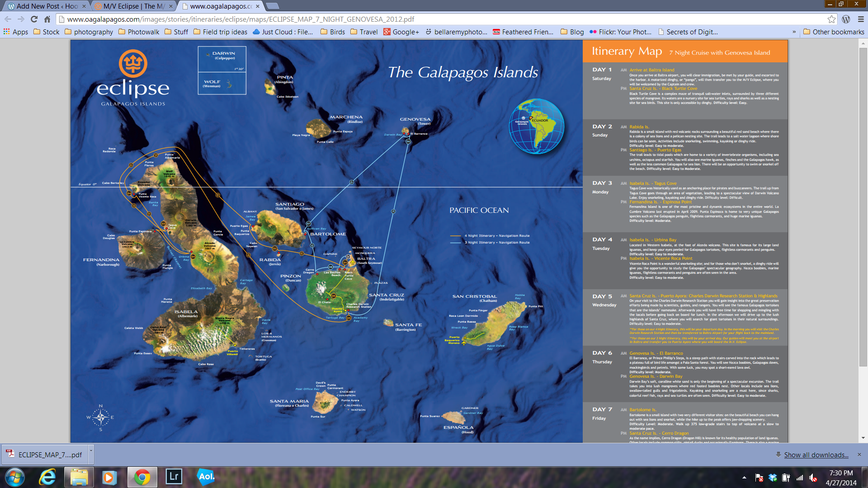Expand the bookmarks overflow chevron

pyautogui.click(x=794, y=32)
